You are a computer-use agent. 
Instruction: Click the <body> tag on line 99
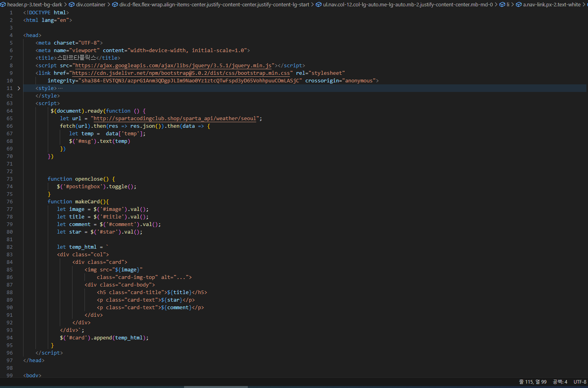tap(32, 375)
